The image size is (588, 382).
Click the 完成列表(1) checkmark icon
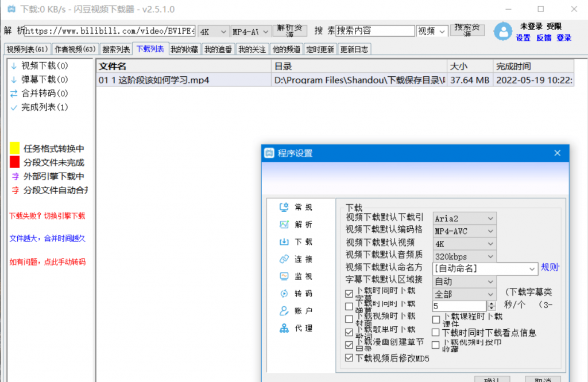[14, 107]
